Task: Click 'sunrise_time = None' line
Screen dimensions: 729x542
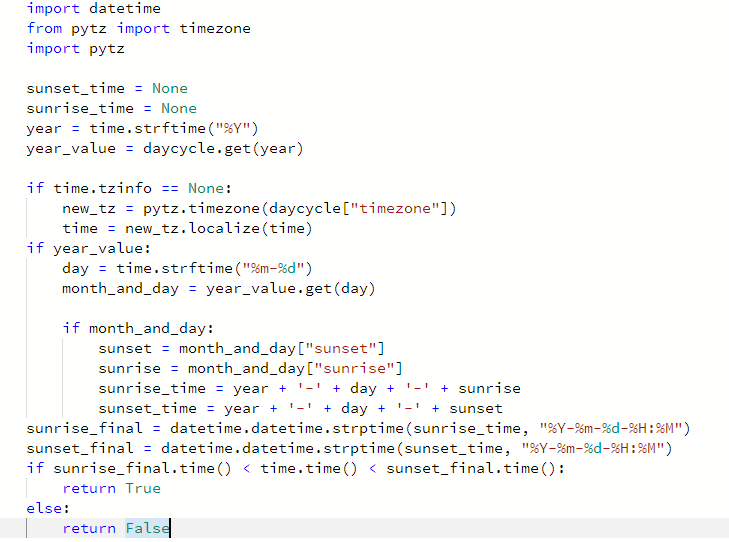Action: (112, 108)
